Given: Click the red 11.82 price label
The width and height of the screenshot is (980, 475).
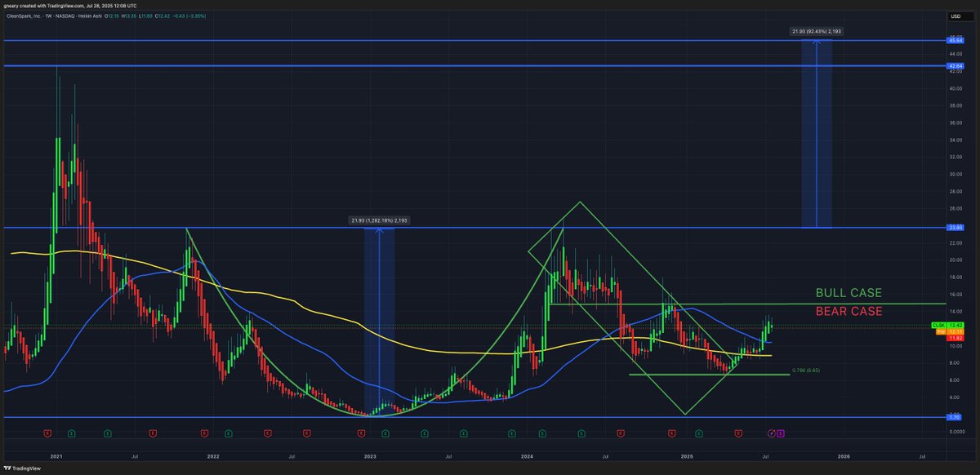Looking at the screenshot, I should tap(955, 337).
